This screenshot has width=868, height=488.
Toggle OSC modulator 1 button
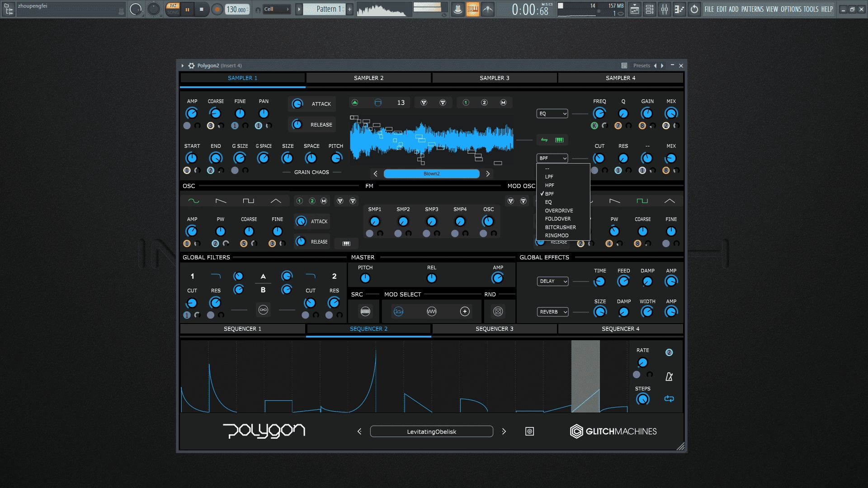299,201
